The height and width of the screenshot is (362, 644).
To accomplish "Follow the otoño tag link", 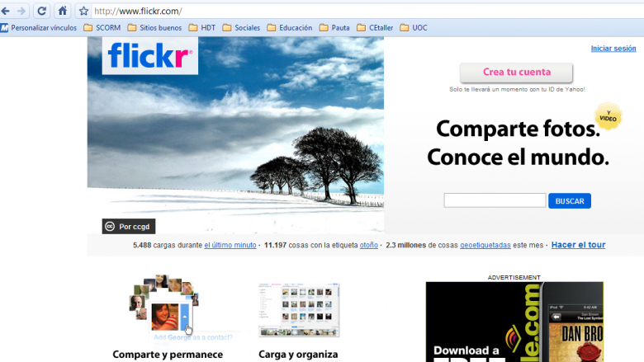I will 369,245.
